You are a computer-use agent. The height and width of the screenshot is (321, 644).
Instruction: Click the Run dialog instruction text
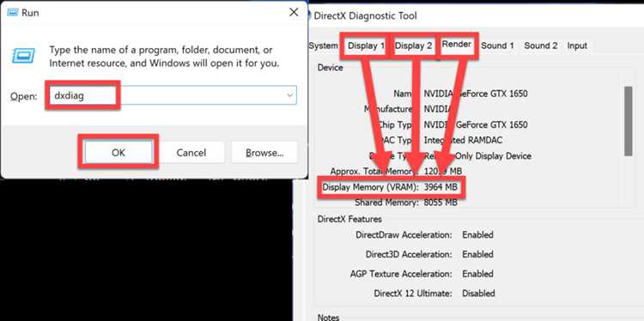click(x=164, y=57)
